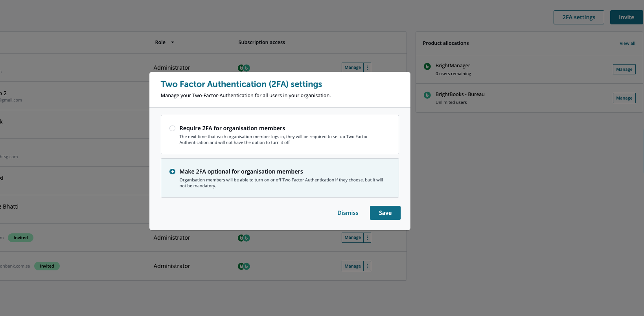Expand the Role column sort dropdown

click(172, 43)
